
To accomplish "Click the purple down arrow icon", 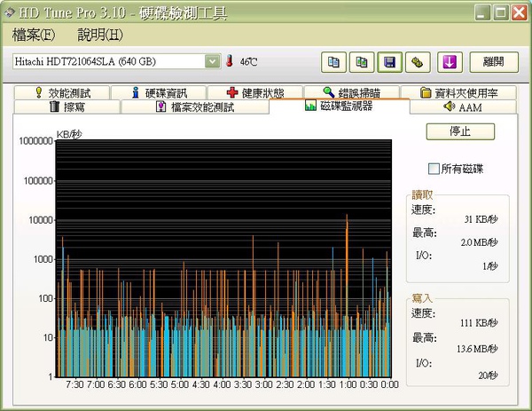I will tap(450, 62).
